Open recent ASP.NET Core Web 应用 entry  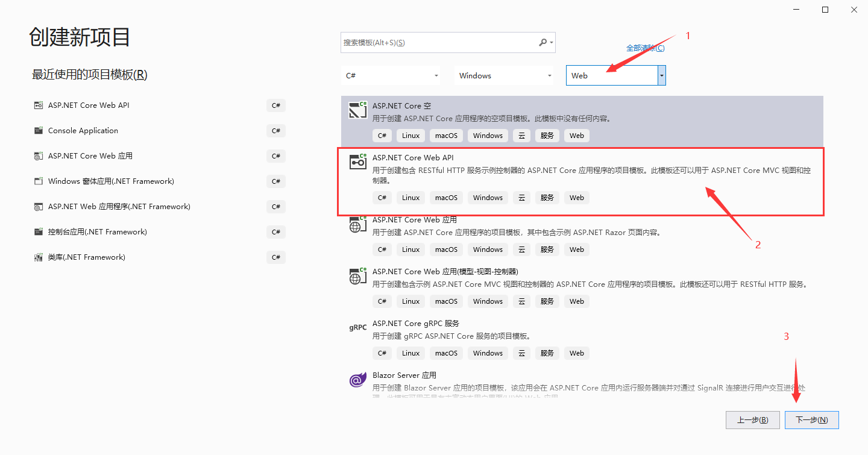[160, 156]
